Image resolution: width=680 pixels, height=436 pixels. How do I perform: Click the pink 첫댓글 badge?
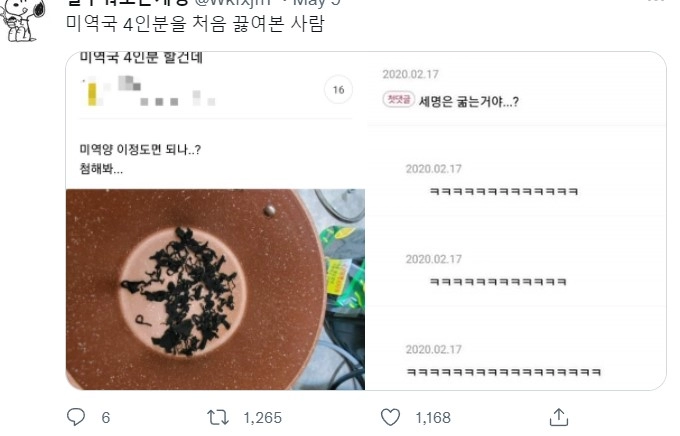coord(399,100)
